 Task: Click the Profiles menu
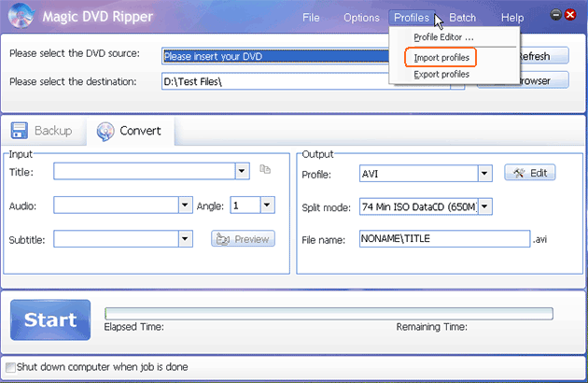point(412,18)
